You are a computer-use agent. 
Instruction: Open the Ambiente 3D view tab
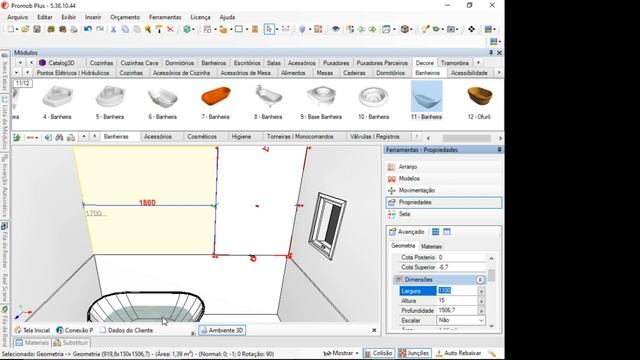pyautogui.click(x=222, y=330)
